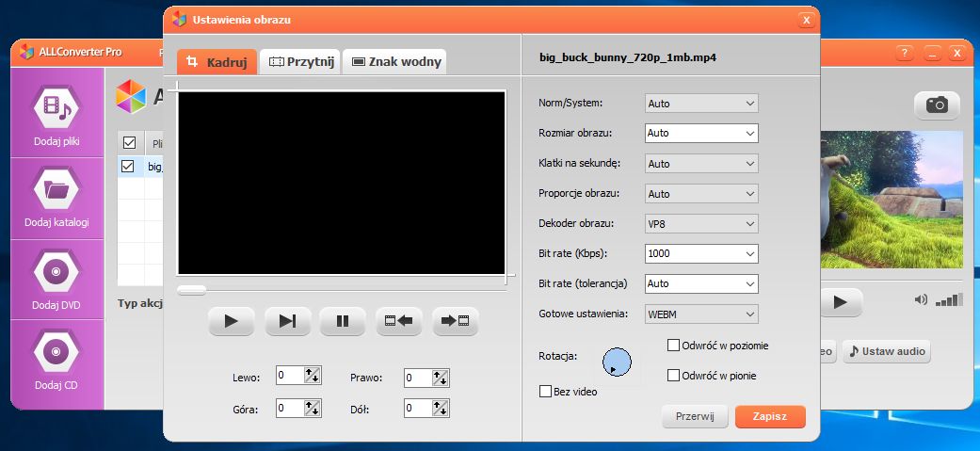Take a snapshot with the camera icon
The image size is (980, 451).
tap(937, 105)
